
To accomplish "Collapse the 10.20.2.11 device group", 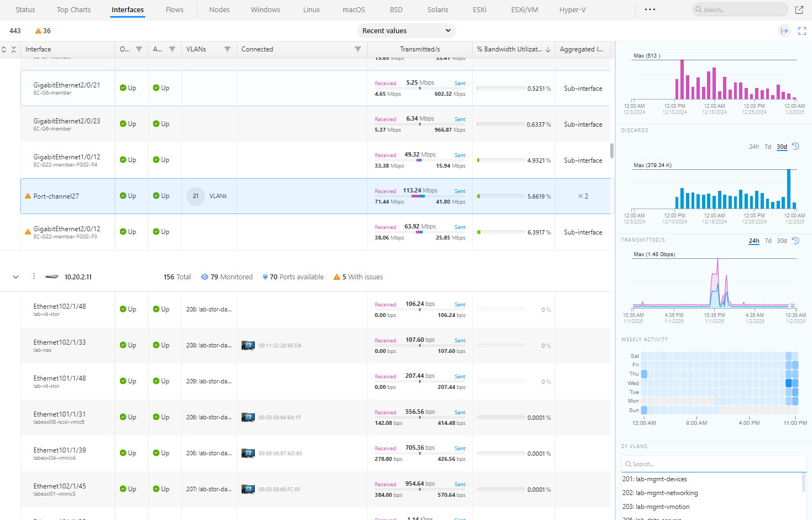I will pyautogui.click(x=16, y=277).
